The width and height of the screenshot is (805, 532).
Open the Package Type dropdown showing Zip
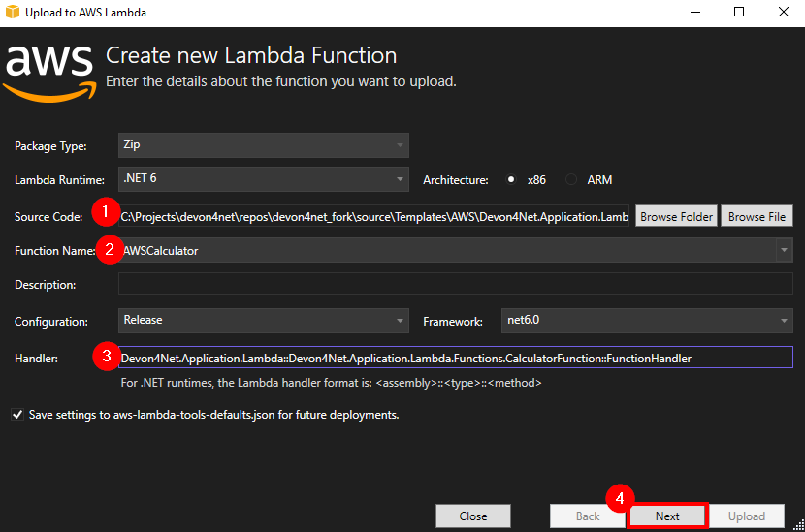pyautogui.click(x=264, y=145)
